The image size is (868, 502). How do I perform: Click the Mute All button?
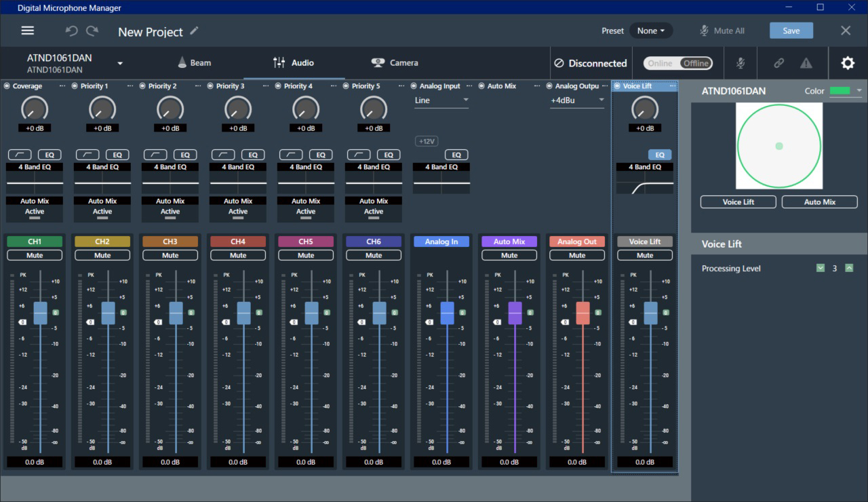[722, 31]
